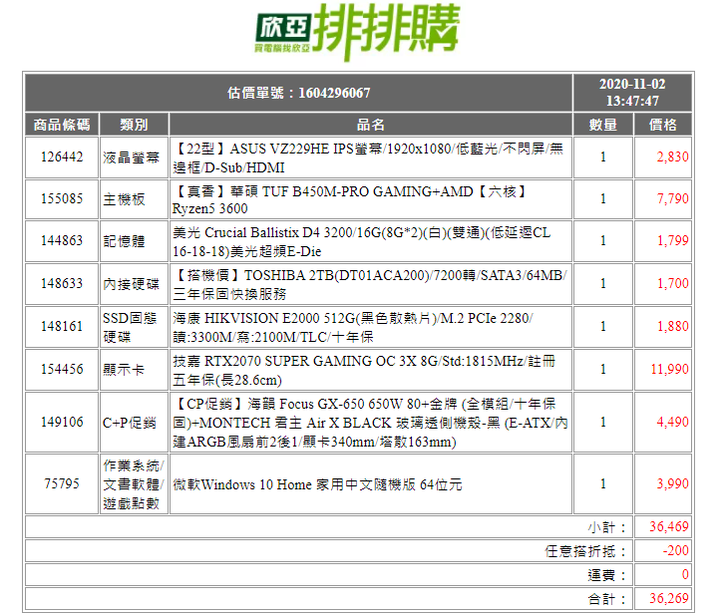
Task: Click quantity 1 in the ASUS monitor row
Action: (x=603, y=157)
